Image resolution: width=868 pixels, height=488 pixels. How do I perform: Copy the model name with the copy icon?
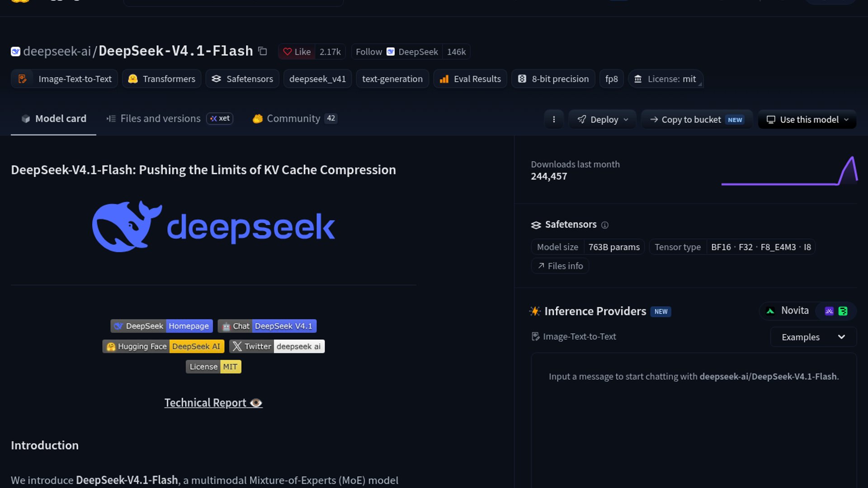point(263,51)
